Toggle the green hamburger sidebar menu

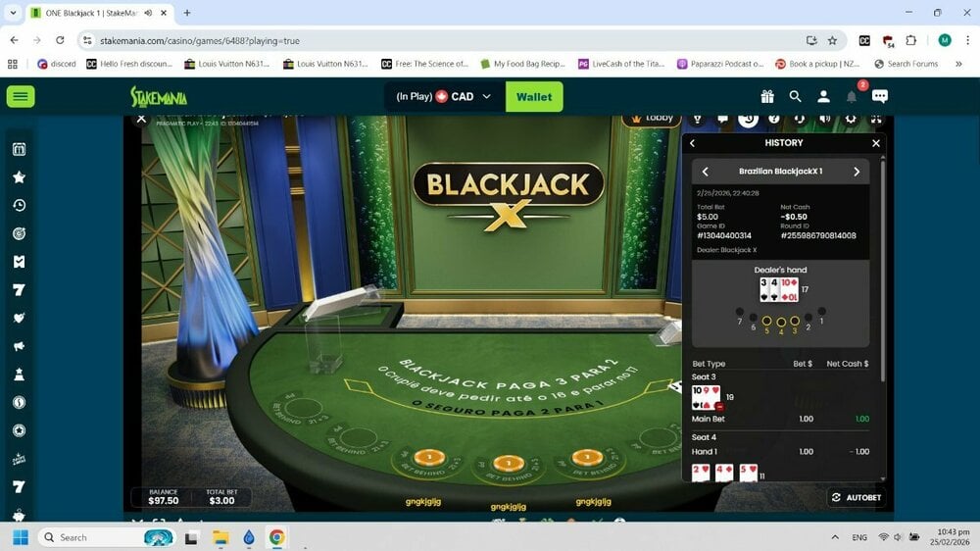pyautogui.click(x=21, y=96)
